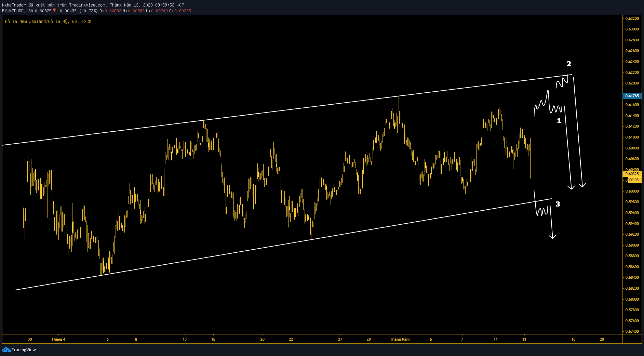The image size is (644, 356).
Task: Click the FXCM exchange label in the legend
Action: (86, 21)
